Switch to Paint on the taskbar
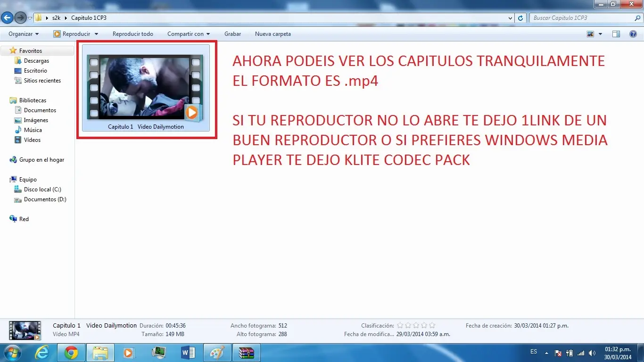644x362 pixels. pos(217,353)
